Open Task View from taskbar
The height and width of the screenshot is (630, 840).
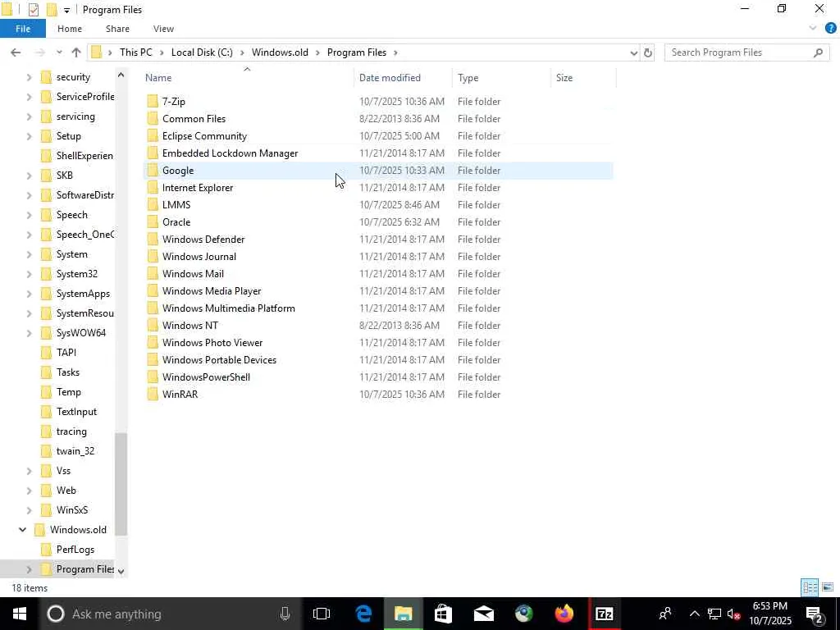322,614
